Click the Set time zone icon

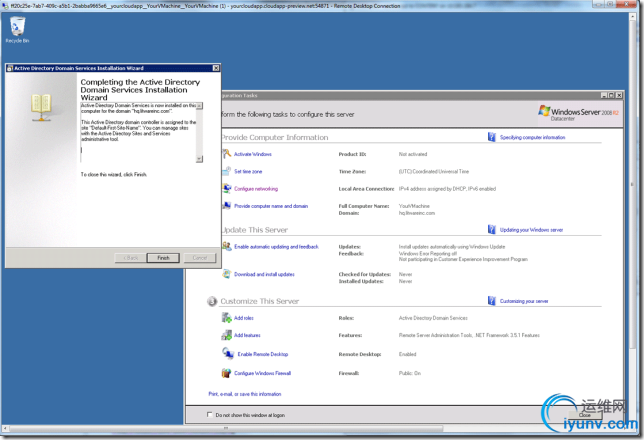(227, 171)
